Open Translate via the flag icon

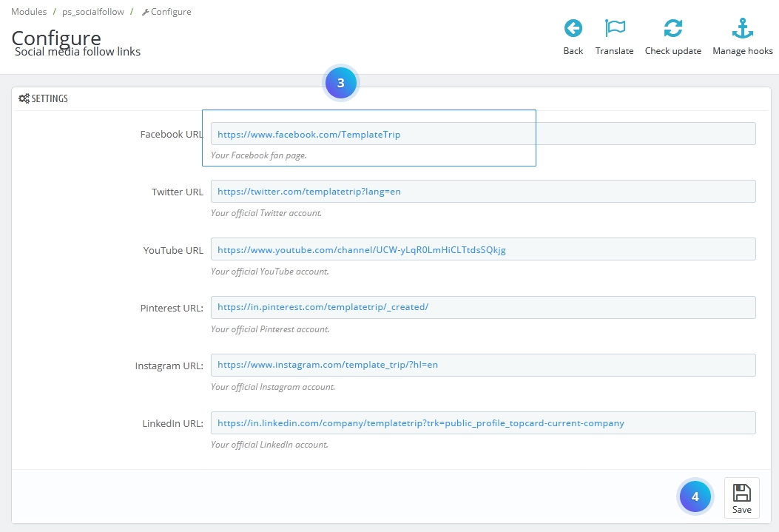pyautogui.click(x=615, y=28)
